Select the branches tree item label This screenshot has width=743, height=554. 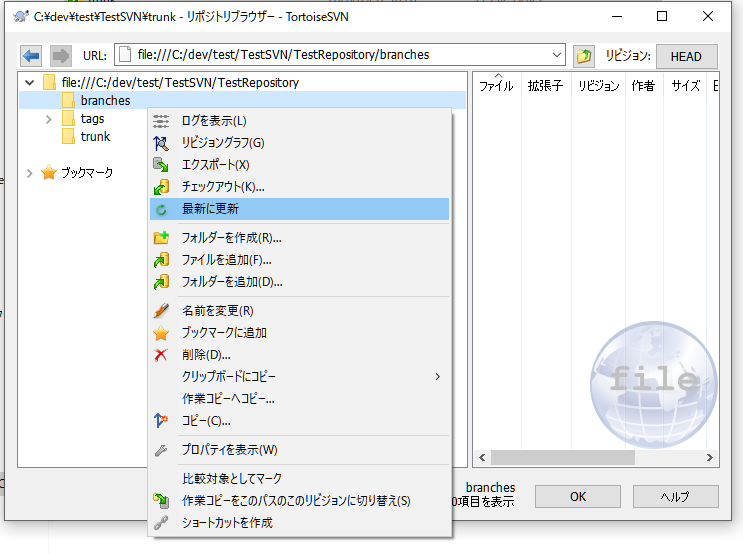tap(105, 100)
